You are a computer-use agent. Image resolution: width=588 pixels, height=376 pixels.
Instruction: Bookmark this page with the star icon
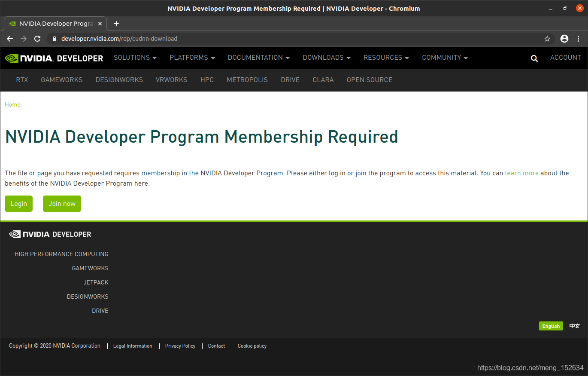[x=547, y=39]
